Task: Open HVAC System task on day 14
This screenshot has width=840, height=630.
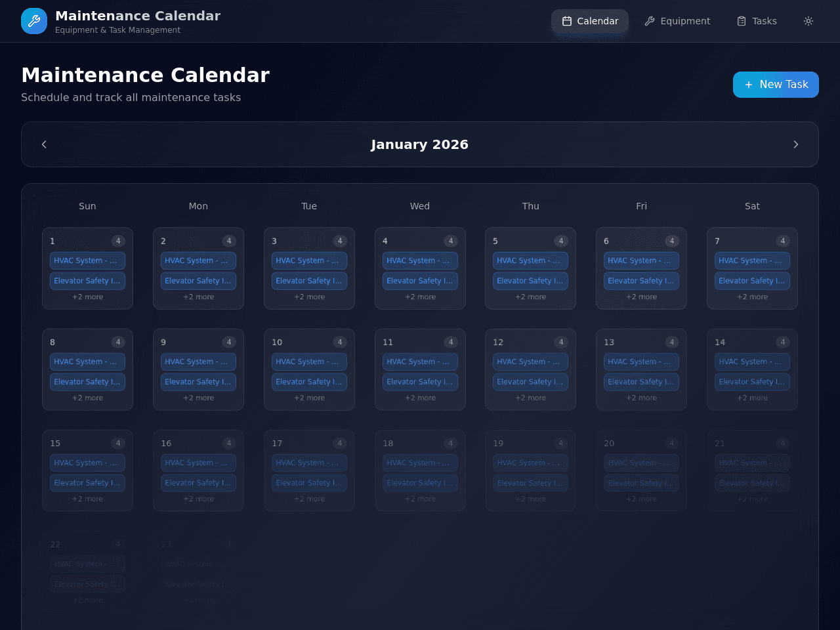Action: pos(752,362)
